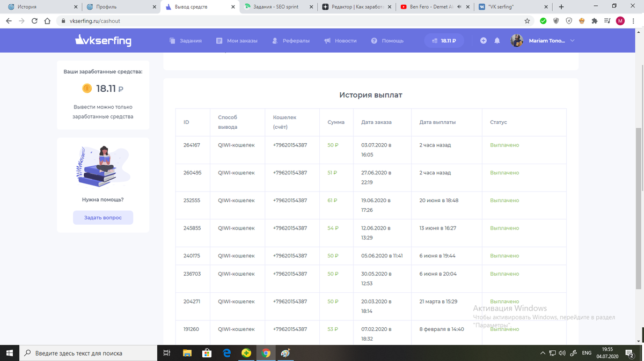Click the Mariam profile avatar
Screen dimensions: 644x361
pos(517,41)
